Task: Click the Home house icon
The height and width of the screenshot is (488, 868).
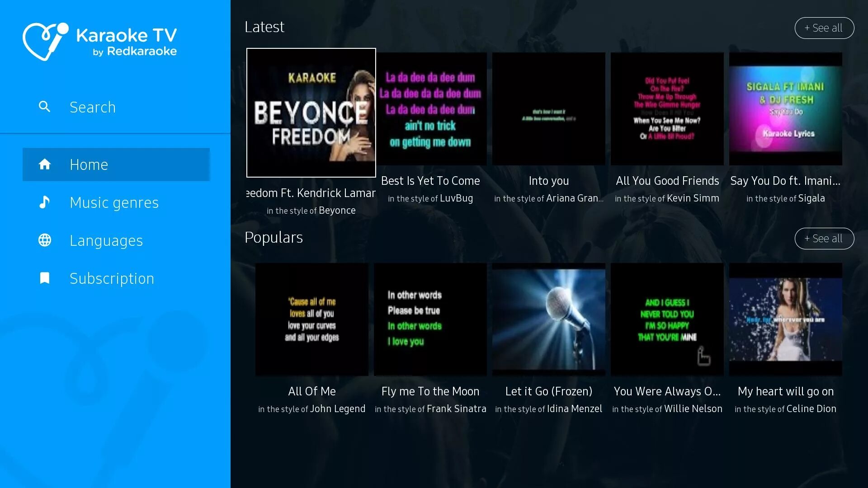Action: pos(44,164)
